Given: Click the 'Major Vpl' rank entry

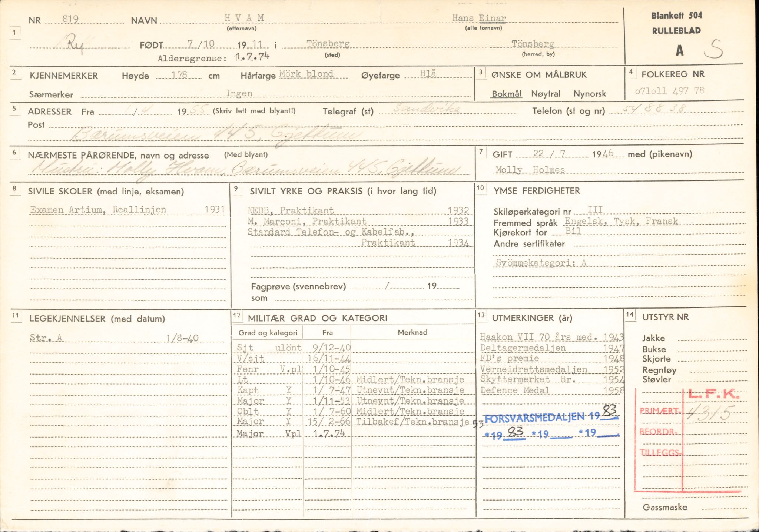Looking at the screenshot, I should 269,434.
